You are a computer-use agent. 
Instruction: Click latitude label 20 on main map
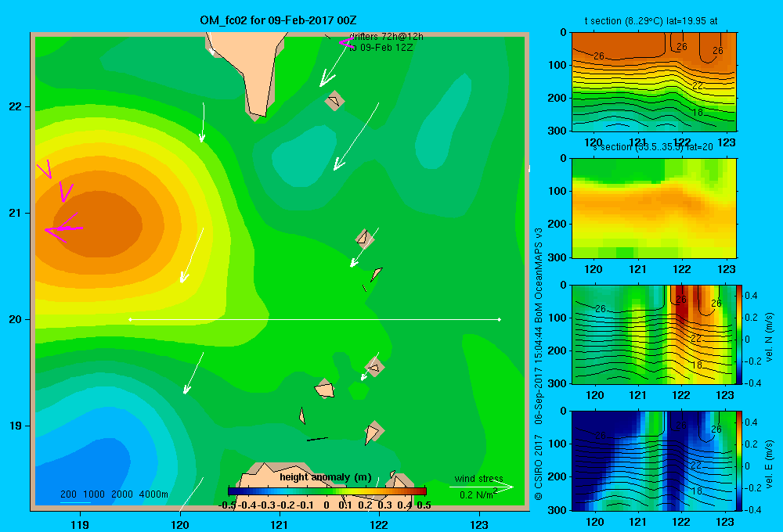click(x=16, y=319)
